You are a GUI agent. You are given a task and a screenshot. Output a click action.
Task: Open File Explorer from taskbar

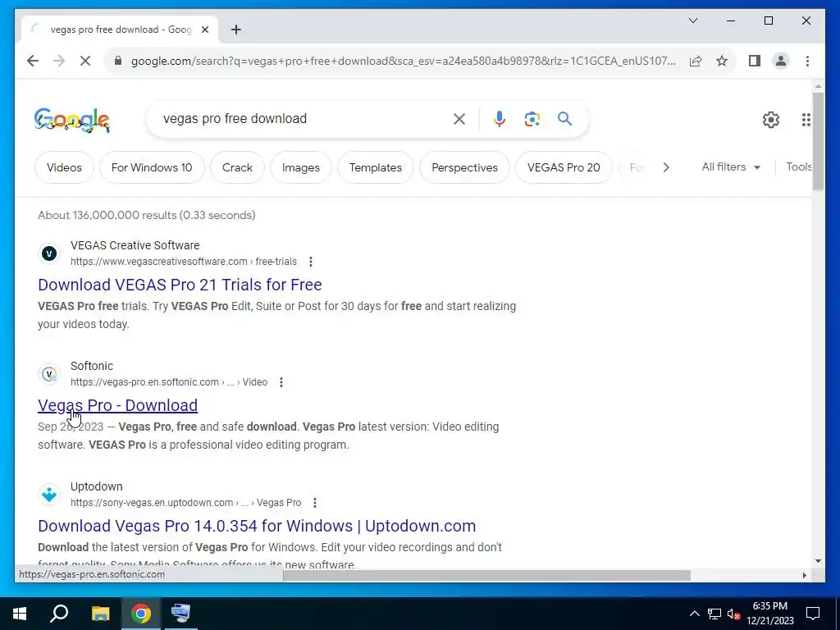click(100, 614)
